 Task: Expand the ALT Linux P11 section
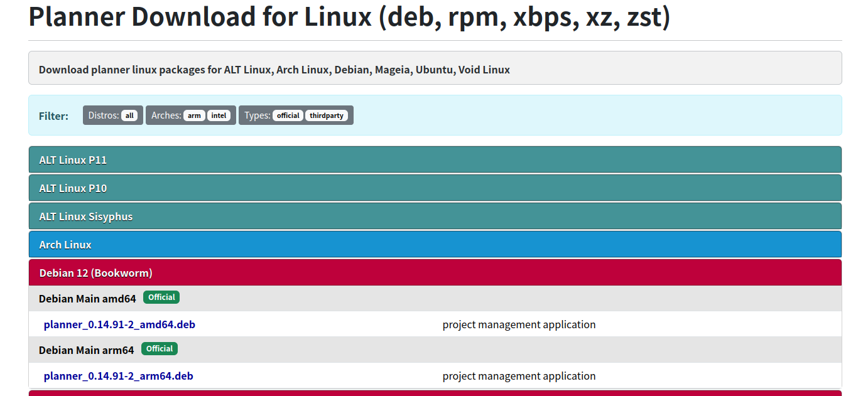click(x=435, y=160)
